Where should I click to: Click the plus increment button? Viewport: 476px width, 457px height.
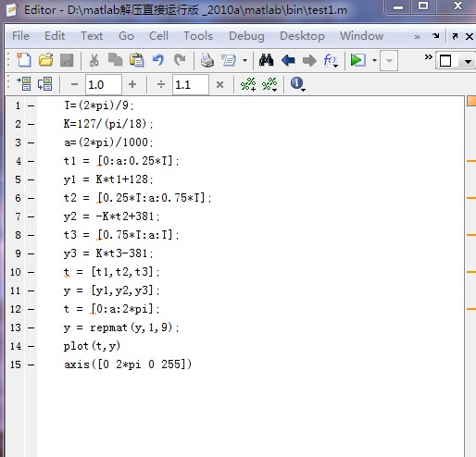132,84
